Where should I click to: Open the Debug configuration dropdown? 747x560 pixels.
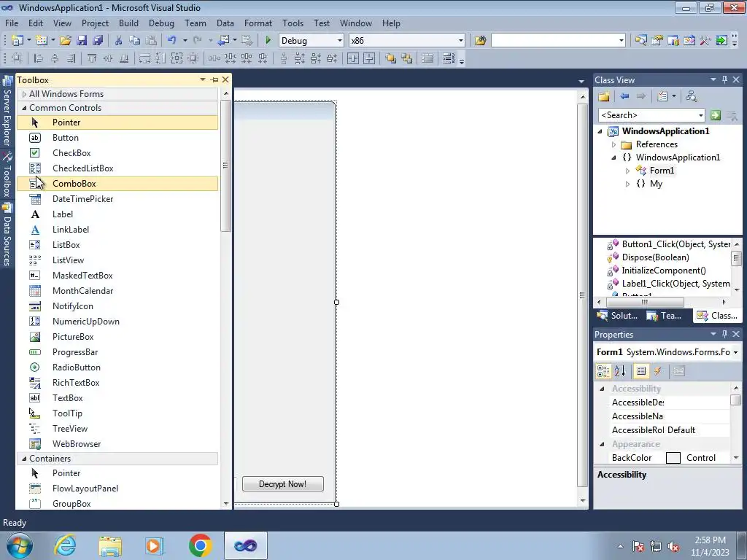(x=340, y=41)
